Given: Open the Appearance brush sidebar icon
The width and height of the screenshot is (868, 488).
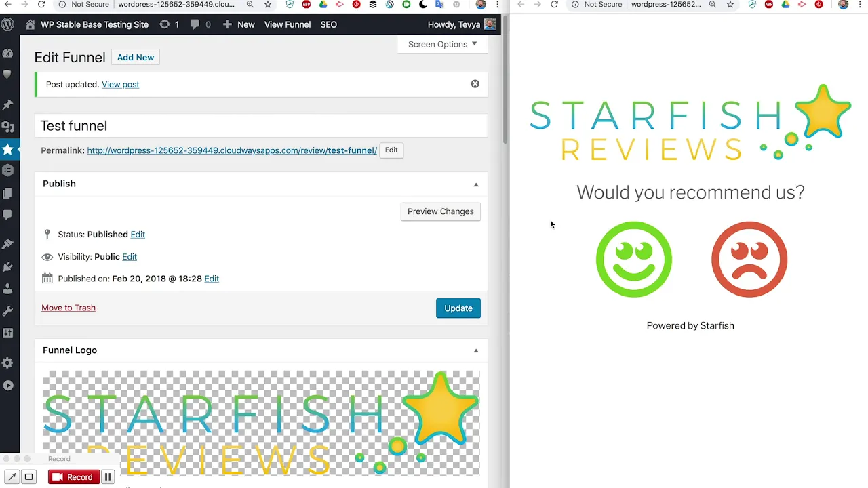Looking at the screenshot, I should (x=8, y=244).
